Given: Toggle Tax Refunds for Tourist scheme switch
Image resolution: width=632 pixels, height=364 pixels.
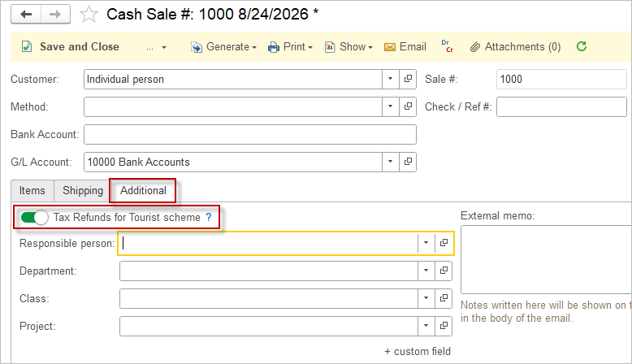Looking at the screenshot, I should [x=35, y=217].
